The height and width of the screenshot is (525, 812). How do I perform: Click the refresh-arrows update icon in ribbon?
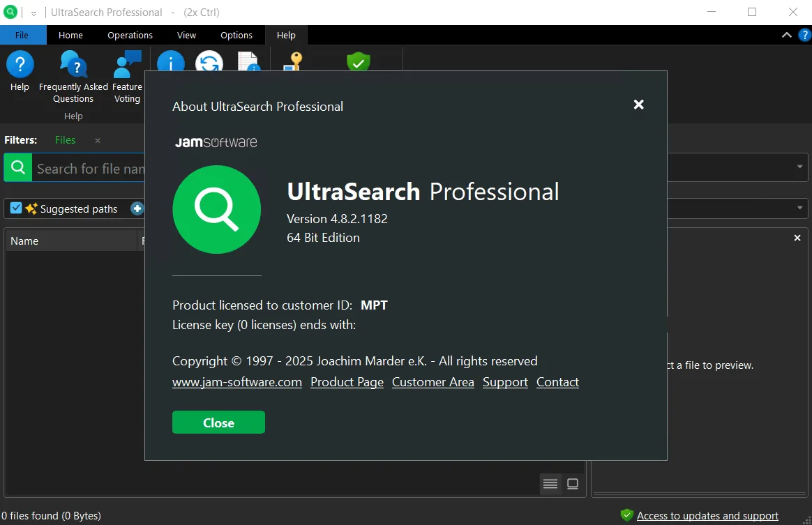[x=209, y=61]
